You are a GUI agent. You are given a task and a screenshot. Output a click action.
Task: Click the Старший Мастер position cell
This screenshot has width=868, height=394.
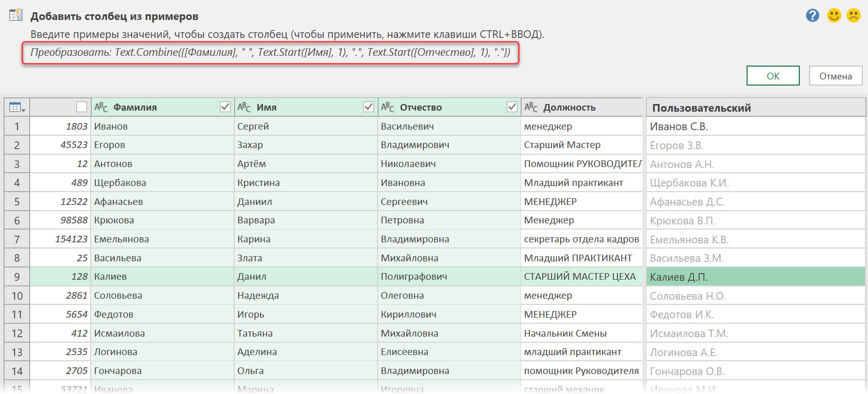[x=582, y=145]
